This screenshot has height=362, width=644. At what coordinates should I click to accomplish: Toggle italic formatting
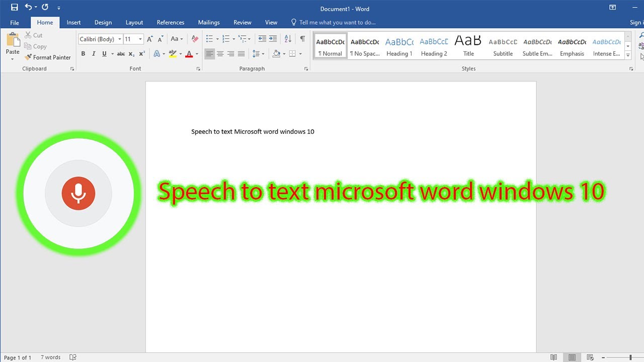[x=94, y=54]
